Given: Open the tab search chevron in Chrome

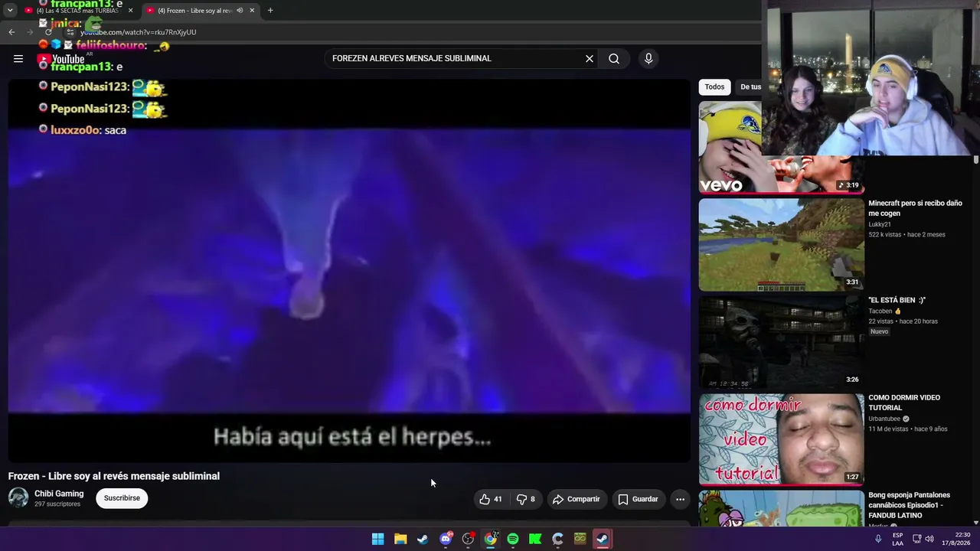Looking at the screenshot, I should 10,11.
